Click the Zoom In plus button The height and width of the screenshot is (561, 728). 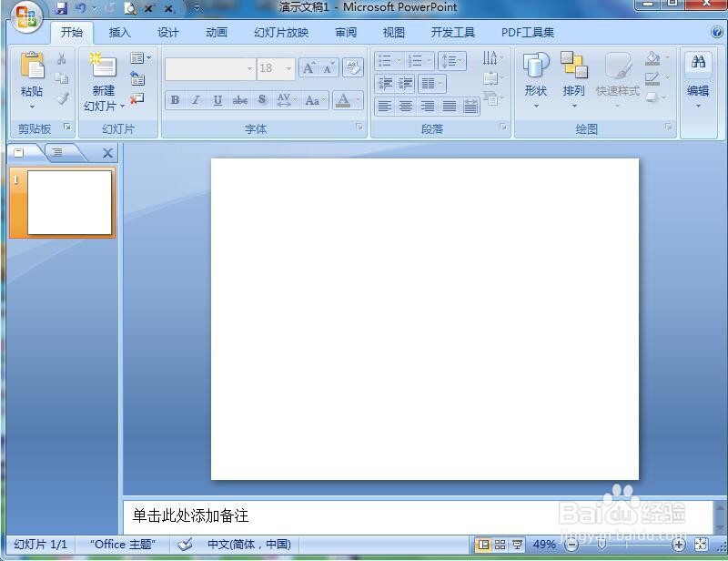[677, 545]
